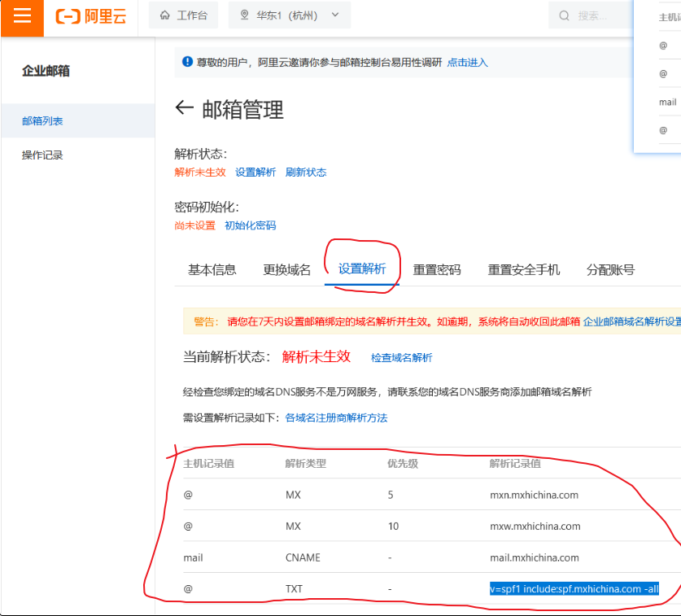Click the 解析记录值 column header
The width and height of the screenshot is (681, 616).
515,464
